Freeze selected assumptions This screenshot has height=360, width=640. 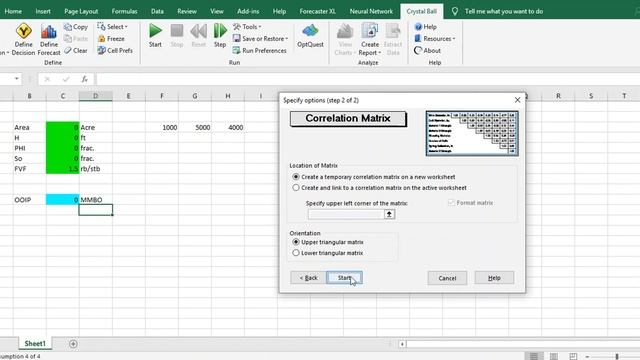111,39
